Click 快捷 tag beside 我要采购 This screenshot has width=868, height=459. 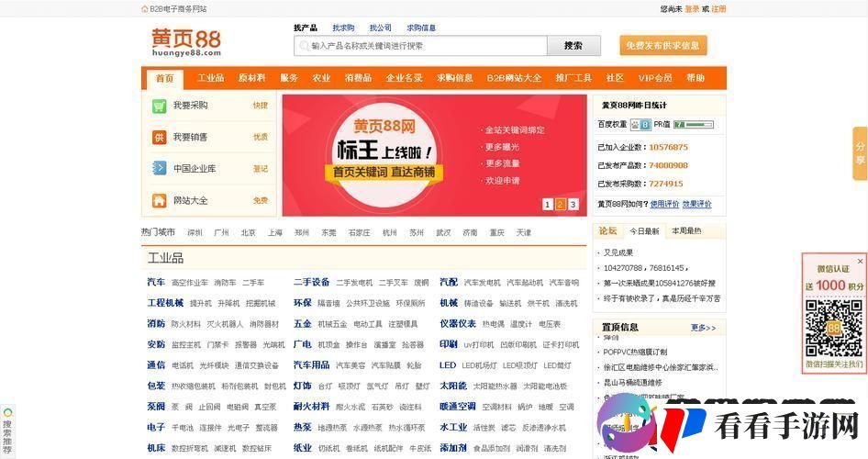pyautogui.click(x=261, y=106)
